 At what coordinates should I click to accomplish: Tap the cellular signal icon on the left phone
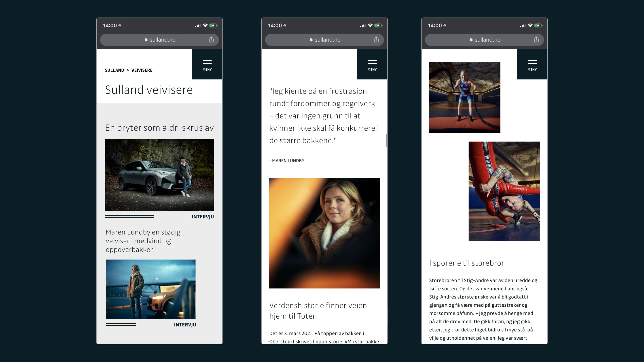198,26
